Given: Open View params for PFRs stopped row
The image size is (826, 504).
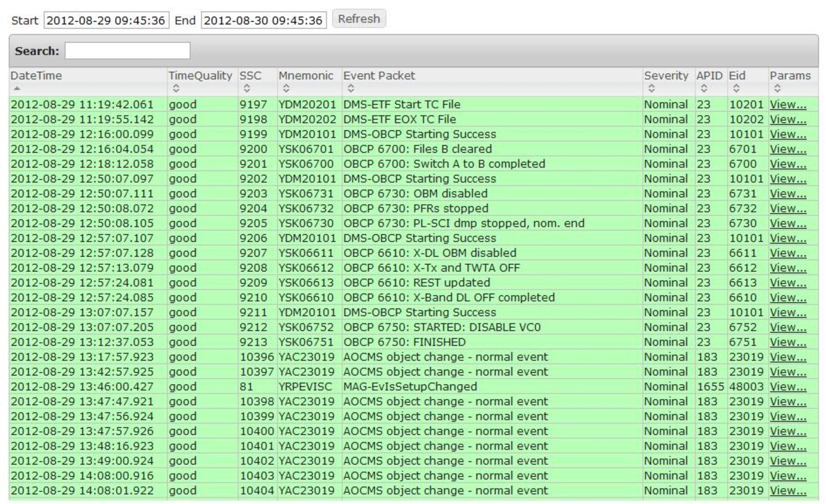Looking at the screenshot, I should [x=788, y=208].
